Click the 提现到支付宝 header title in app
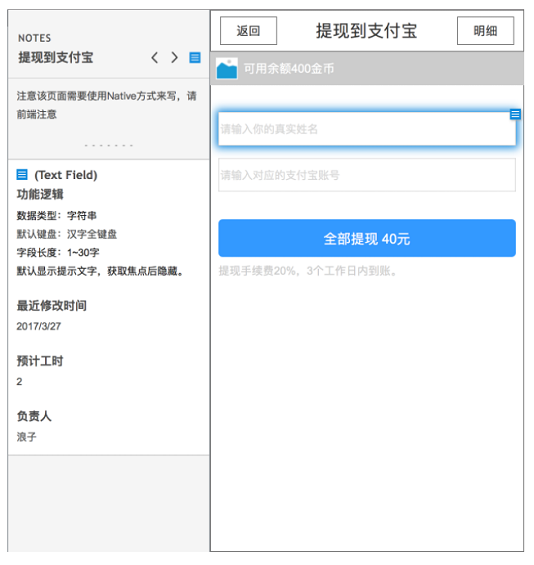Image resolution: width=534 pixels, height=565 pixels. [367, 31]
